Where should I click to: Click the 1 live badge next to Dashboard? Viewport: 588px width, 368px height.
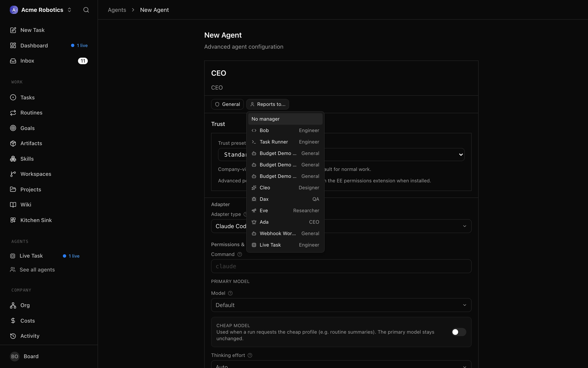(x=79, y=46)
